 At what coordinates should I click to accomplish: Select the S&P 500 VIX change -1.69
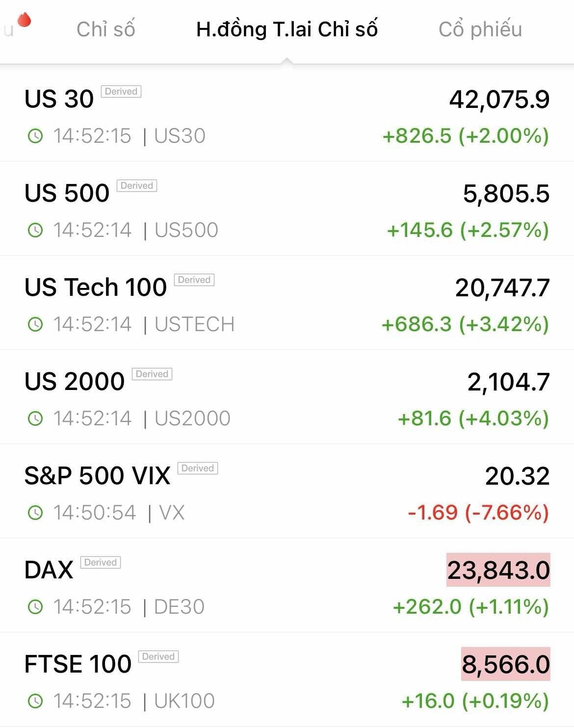click(433, 513)
